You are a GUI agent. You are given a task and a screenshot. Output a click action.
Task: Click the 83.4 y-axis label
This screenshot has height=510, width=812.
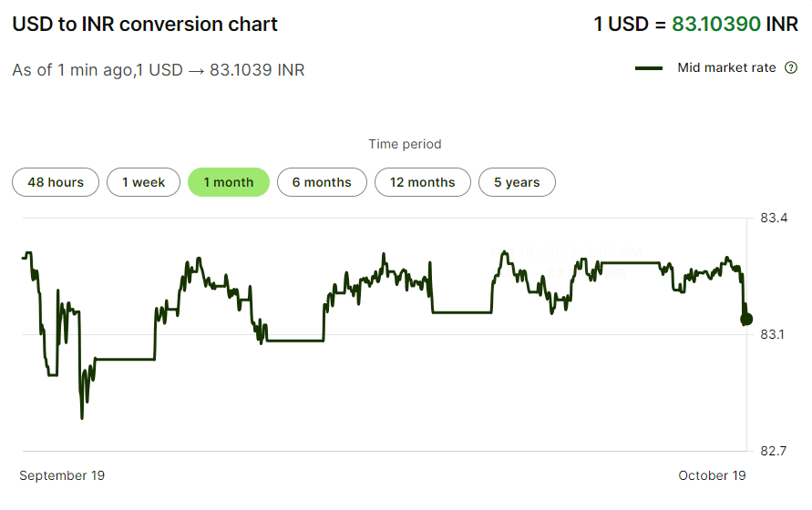click(x=773, y=218)
